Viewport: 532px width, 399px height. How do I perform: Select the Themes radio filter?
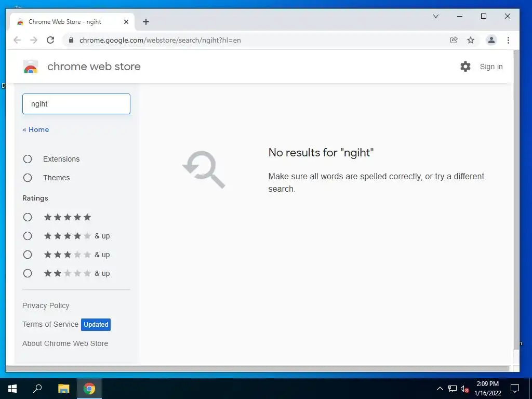(28, 178)
